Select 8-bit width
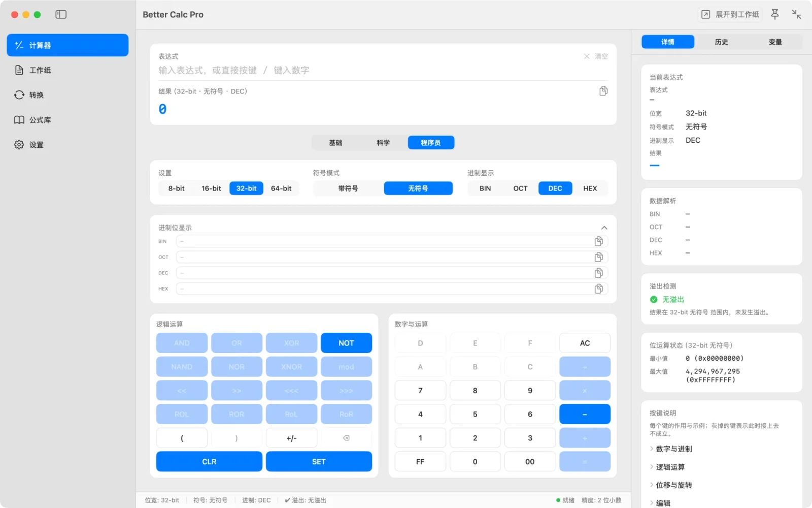The height and width of the screenshot is (508, 812). [177, 188]
